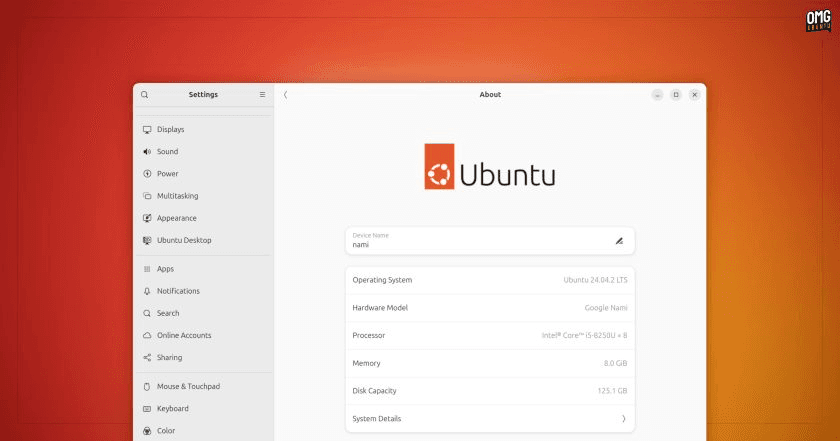840x441 pixels.
Task: Click the 'Memory' label
Action: pos(366,363)
